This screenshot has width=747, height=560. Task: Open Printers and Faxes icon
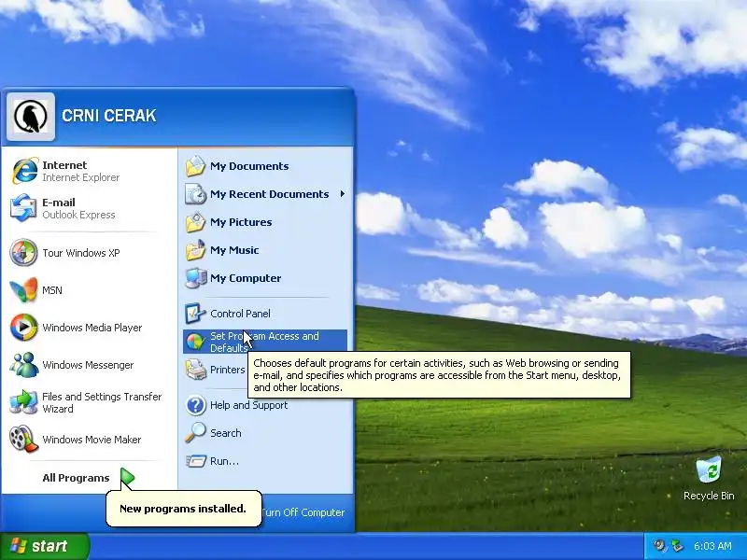(x=195, y=370)
